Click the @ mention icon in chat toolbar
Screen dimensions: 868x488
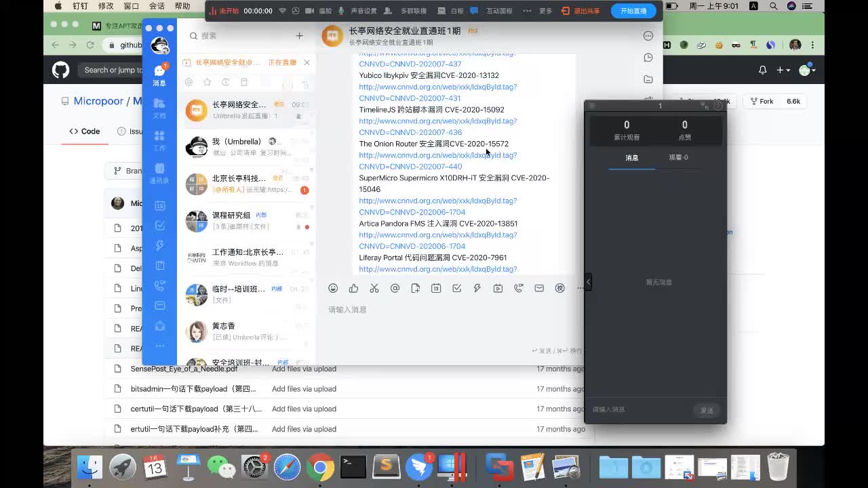click(395, 288)
